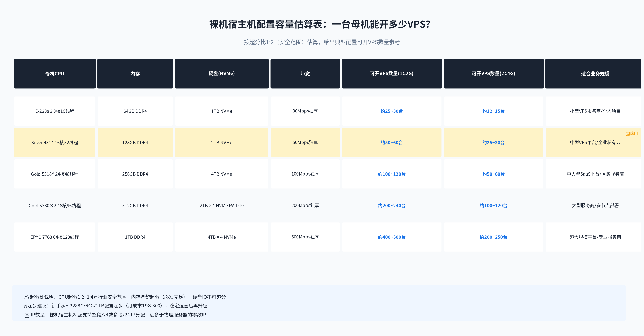Click the 30Mbps独享 bandwidth cell
The width and height of the screenshot is (644, 336).
305,111
